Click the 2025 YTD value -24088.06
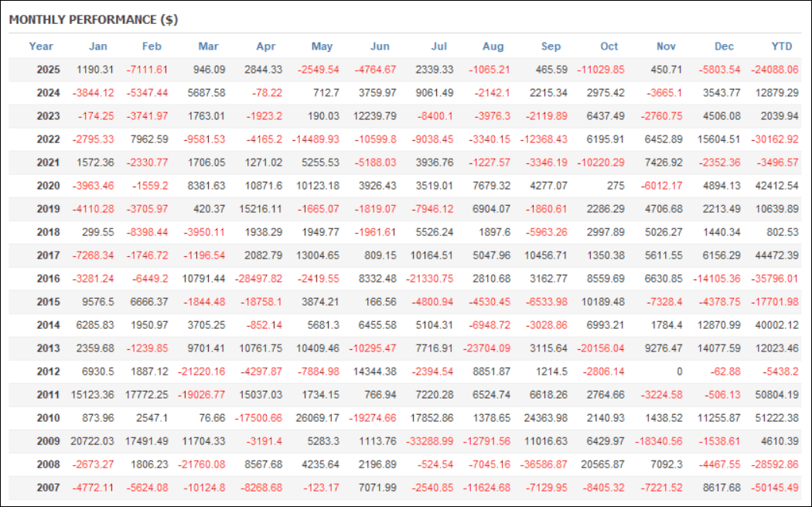 point(774,70)
